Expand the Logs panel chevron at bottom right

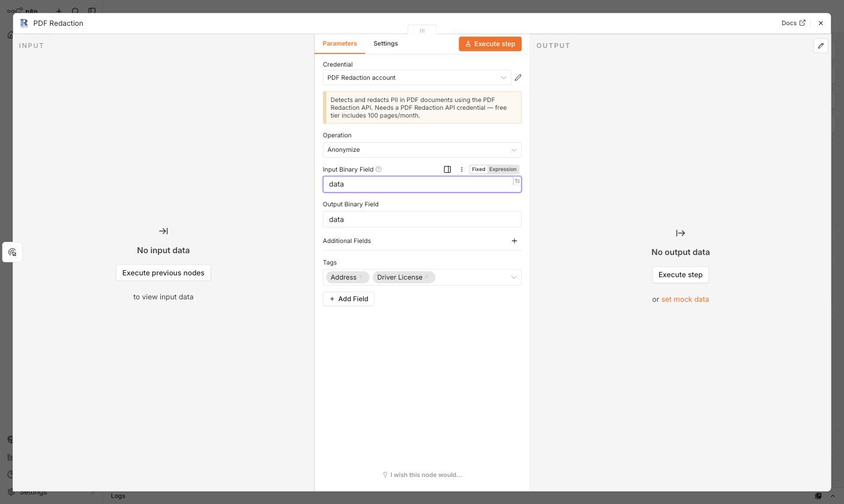click(x=833, y=496)
